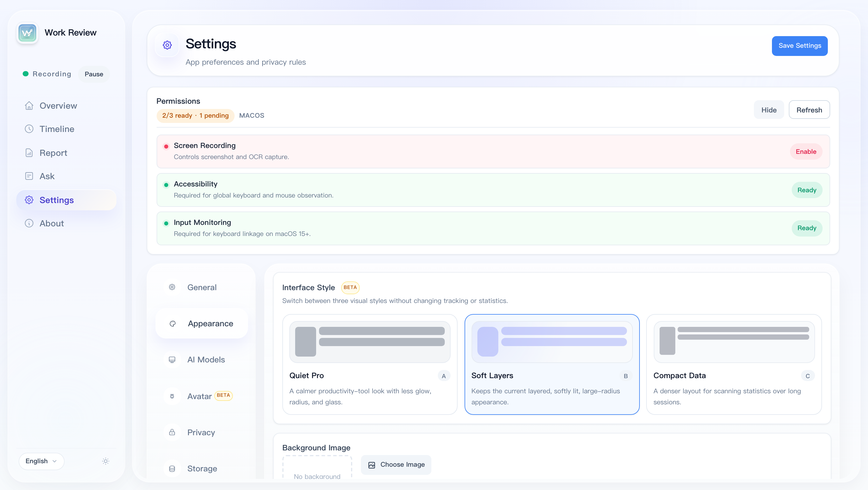Open the Storage tab
Viewport: 868px width, 490px height.
tap(201, 469)
